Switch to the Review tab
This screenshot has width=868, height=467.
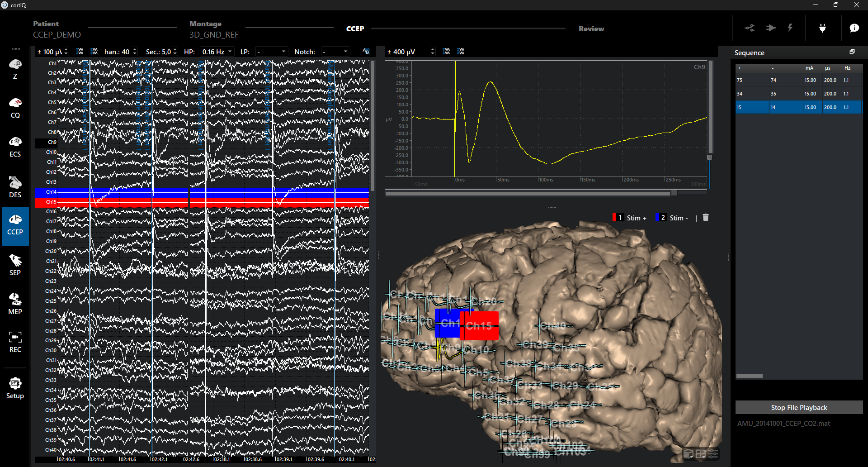pos(591,28)
